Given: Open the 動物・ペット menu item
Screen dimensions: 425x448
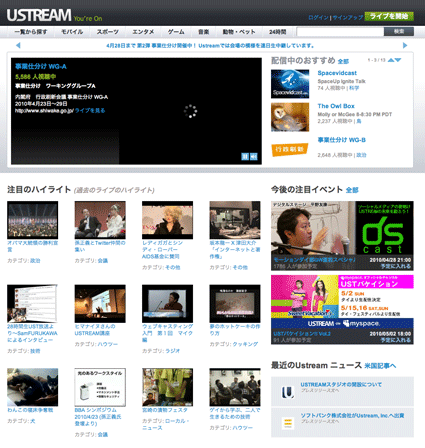Looking at the screenshot, I should 239,32.
